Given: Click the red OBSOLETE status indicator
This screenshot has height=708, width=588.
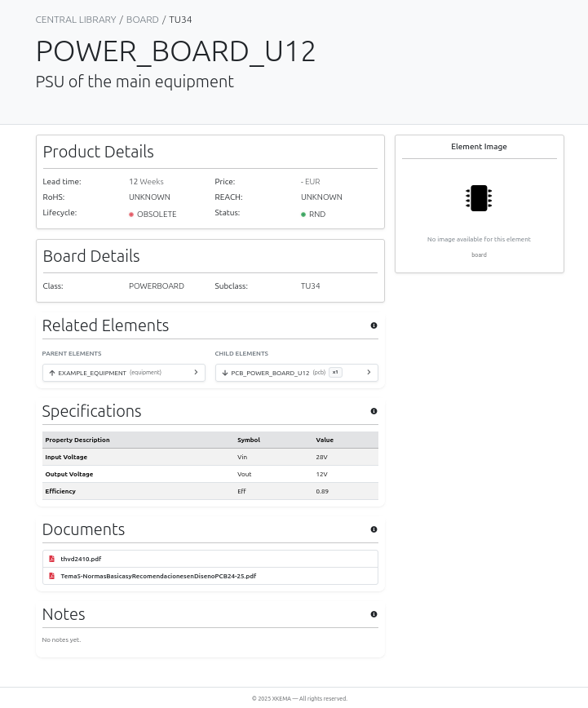Looking at the screenshot, I should point(131,214).
